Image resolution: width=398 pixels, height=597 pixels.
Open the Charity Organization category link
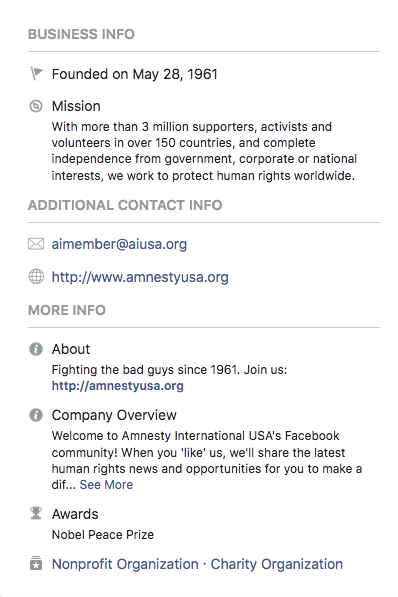point(277,564)
